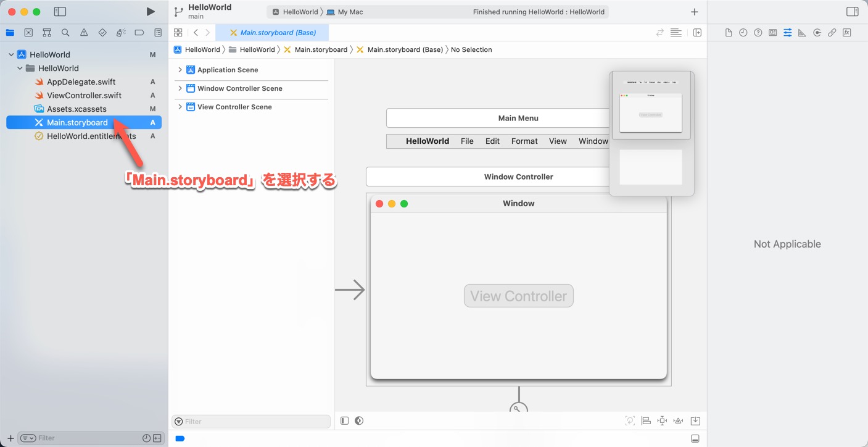Open the Identity inspector
The image size is (868, 447).
coord(773,33)
